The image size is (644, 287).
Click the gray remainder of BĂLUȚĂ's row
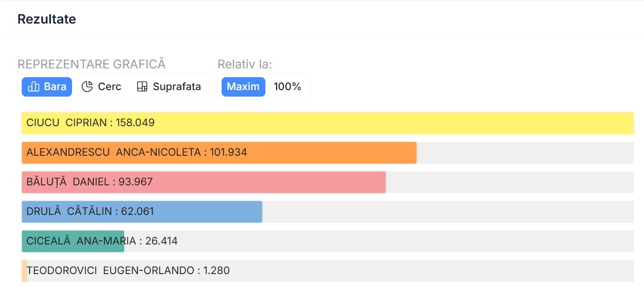pyautogui.click(x=508, y=182)
